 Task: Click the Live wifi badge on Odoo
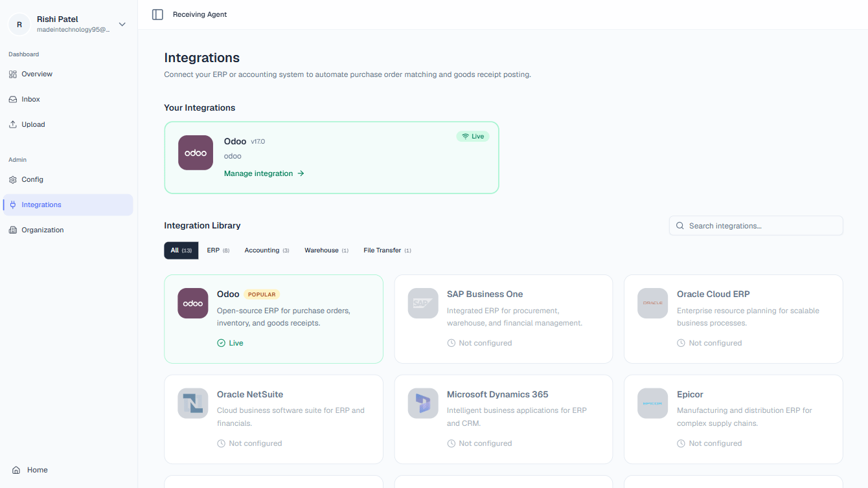point(473,137)
